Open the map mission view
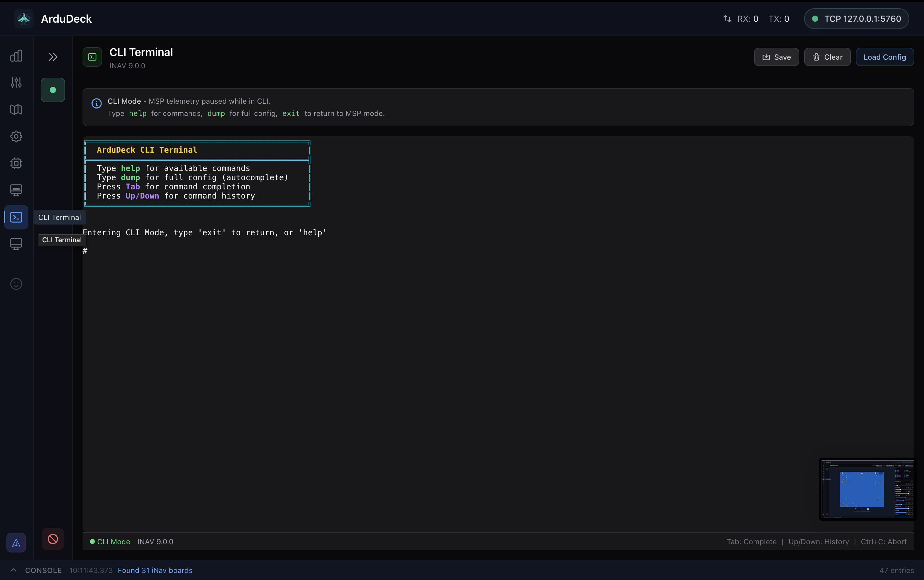 point(16,110)
